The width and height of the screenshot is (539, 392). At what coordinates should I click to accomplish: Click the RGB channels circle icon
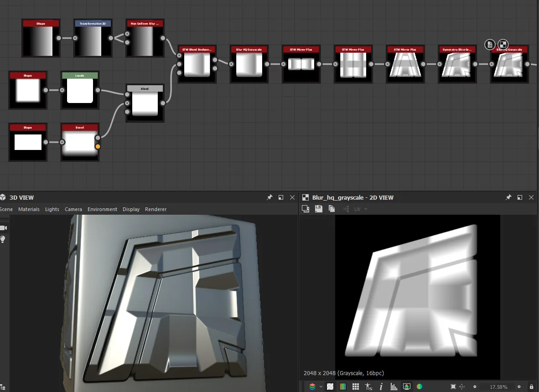(x=420, y=387)
